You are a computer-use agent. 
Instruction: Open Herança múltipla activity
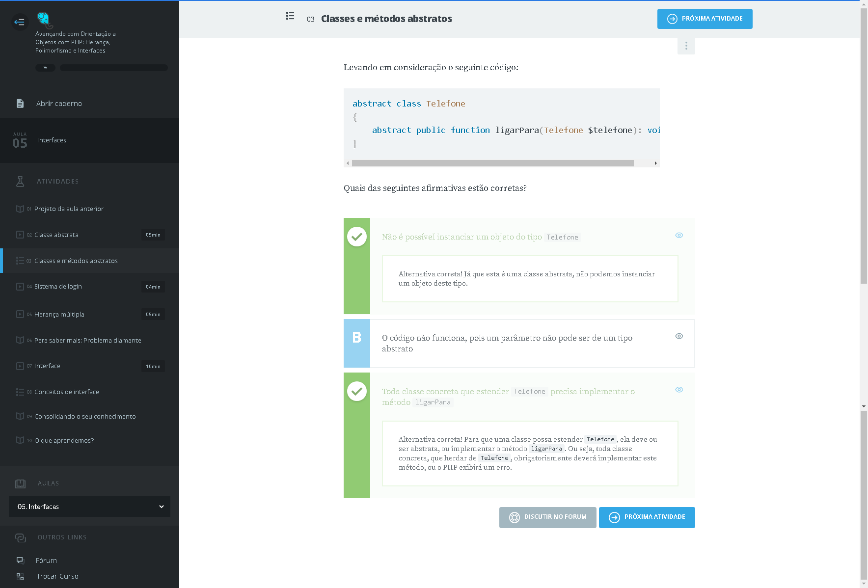[59, 315]
